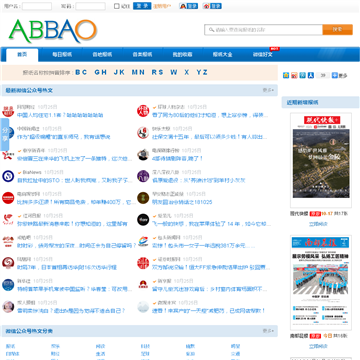Click the read-now link under first newspaper
360x360 pixels.
pyautogui.click(x=318, y=224)
